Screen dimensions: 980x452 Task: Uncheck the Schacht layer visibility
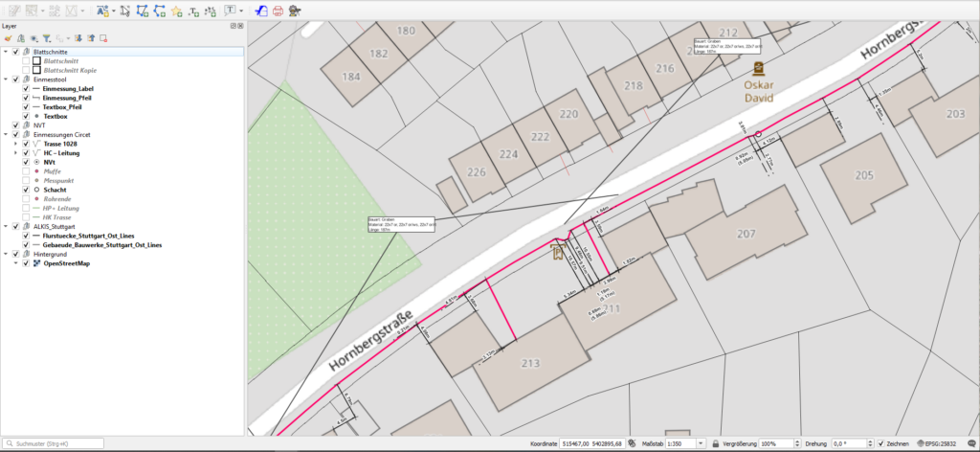[x=26, y=190]
